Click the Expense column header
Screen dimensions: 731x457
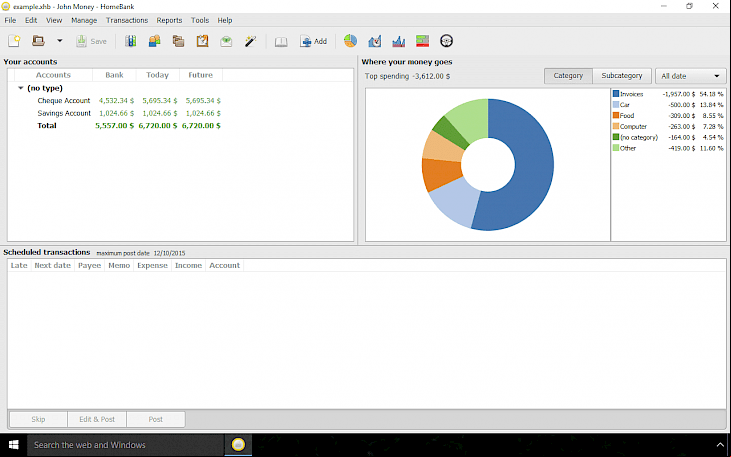click(x=152, y=265)
